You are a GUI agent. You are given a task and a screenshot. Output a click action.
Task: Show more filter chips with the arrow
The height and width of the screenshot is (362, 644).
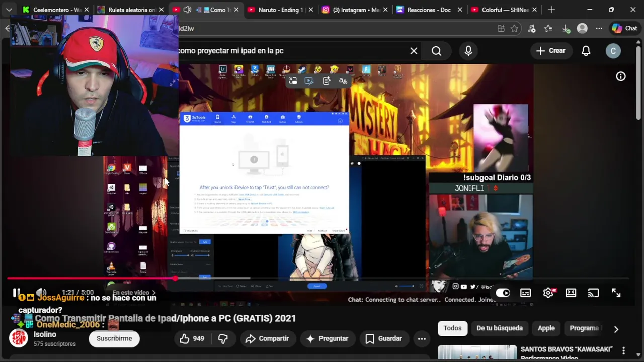[616, 329]
